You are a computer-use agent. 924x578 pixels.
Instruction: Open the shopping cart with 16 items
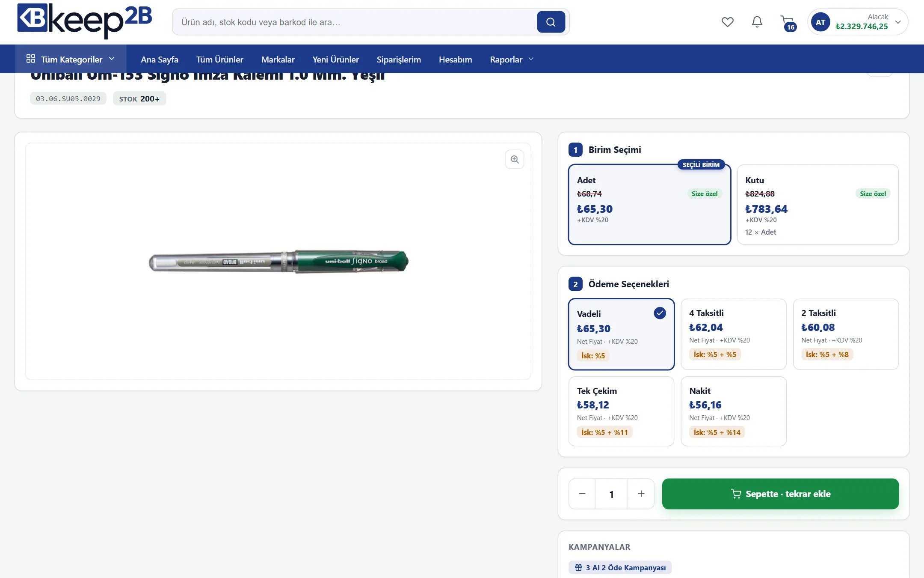(x=788, y=23)
